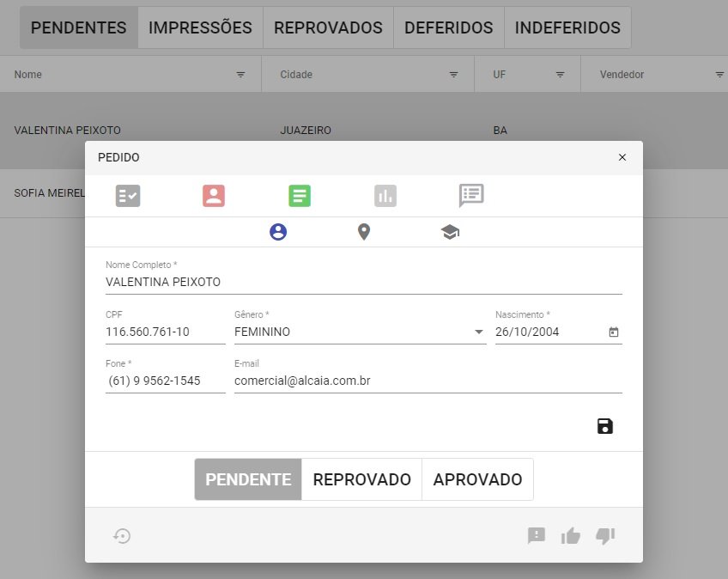Select the PENDENTE status toggle
The height and width of the screenshot is (579, 728).
click(248, 479)
